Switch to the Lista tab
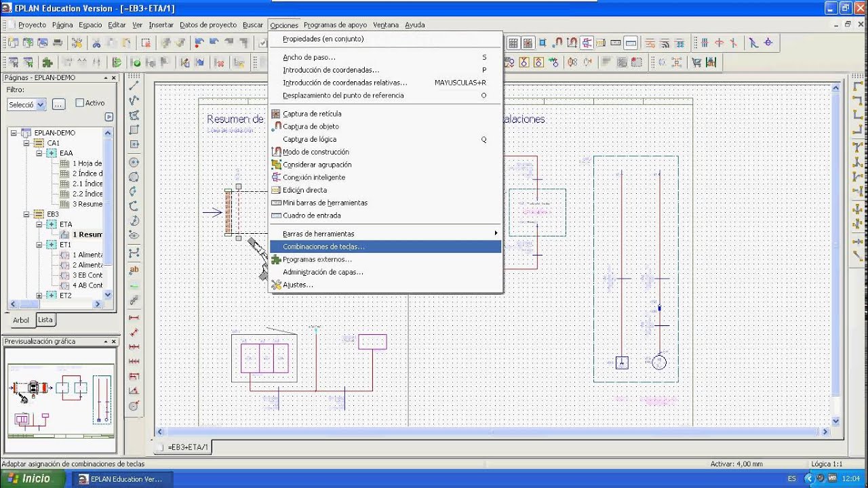 45,320
